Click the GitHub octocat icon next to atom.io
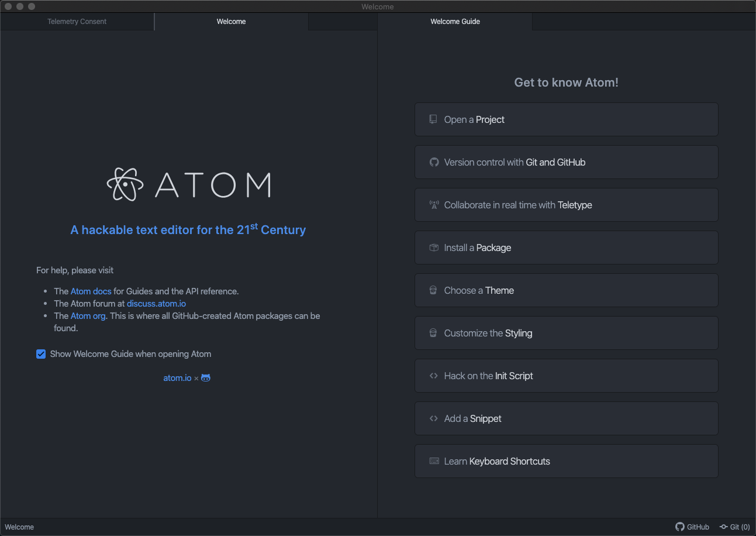 coord(206,378)
